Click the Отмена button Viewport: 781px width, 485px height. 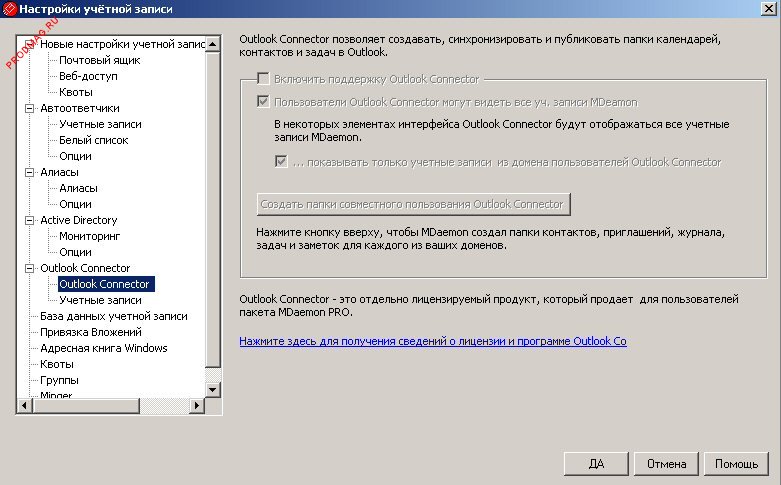coord(666,464)
